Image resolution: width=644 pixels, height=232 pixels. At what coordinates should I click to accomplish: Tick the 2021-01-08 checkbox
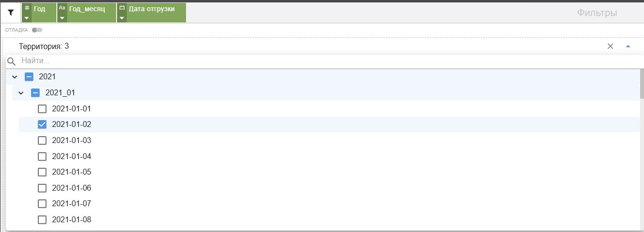[42, 219]
